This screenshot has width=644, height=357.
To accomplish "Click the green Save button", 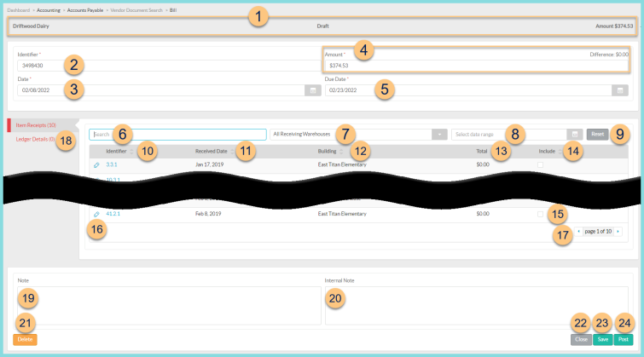I will tap(603, 339).
